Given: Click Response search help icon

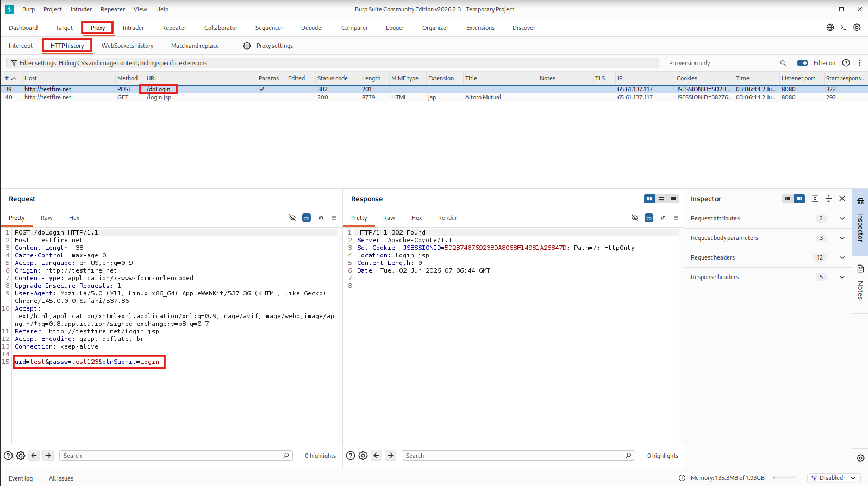Looking at the screenshot, I should [x=351, y=456].
